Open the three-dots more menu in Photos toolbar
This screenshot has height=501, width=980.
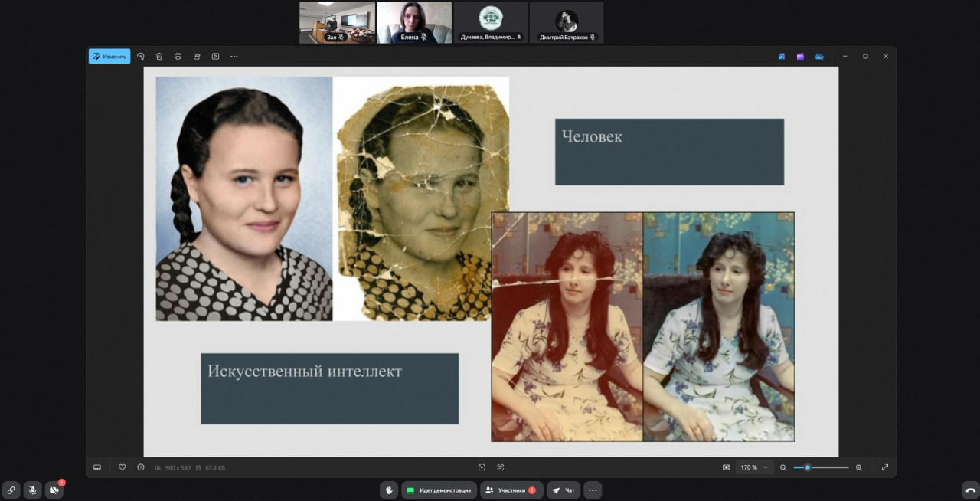pos(234,56)
